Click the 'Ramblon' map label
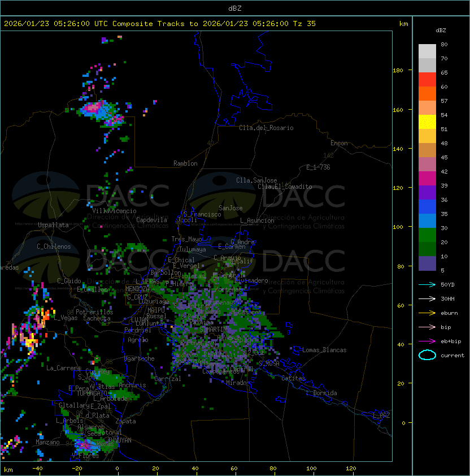The width and height of the screenshot is (470, 476). pos(185,163)
